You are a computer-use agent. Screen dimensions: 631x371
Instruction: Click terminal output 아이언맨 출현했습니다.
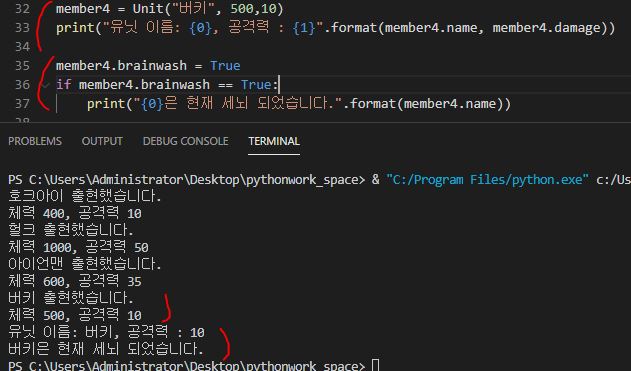[x=85, y=264]
